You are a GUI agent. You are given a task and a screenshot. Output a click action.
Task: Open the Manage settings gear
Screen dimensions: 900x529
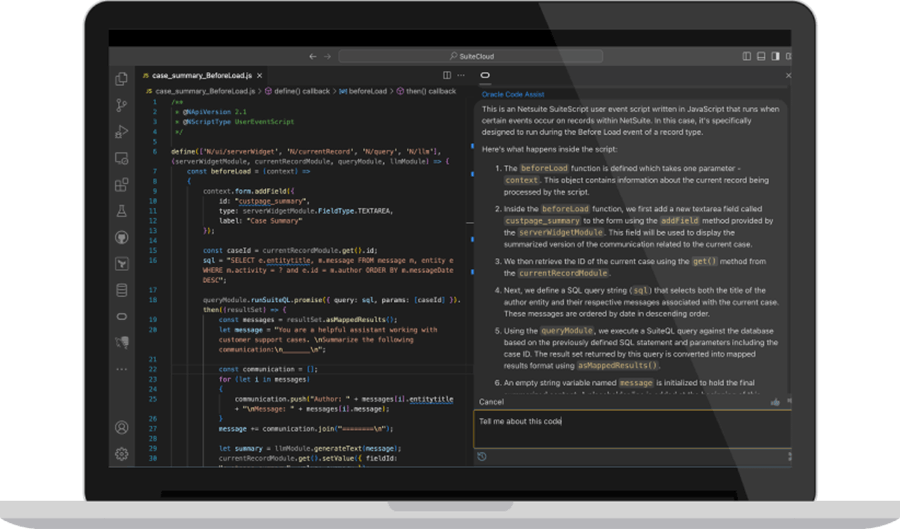[122, 454]
